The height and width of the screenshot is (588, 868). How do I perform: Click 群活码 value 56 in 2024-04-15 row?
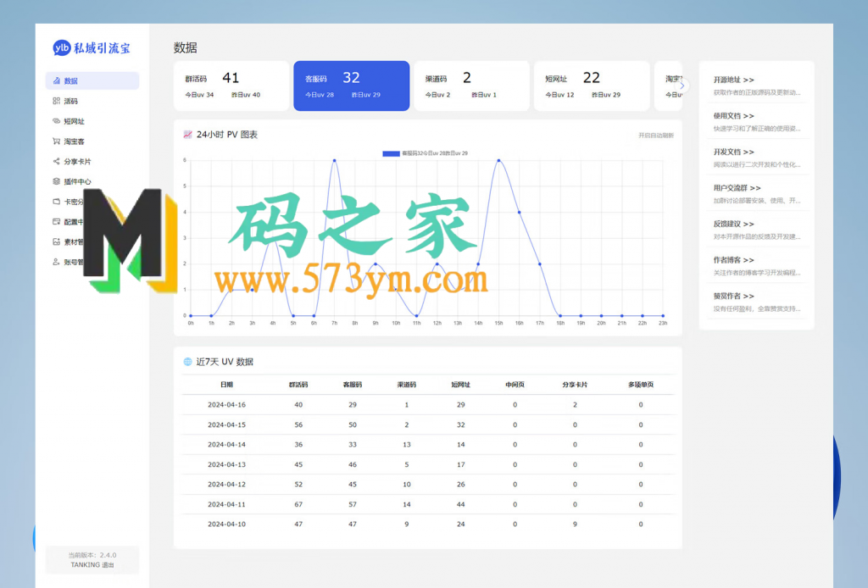[298, 424]
